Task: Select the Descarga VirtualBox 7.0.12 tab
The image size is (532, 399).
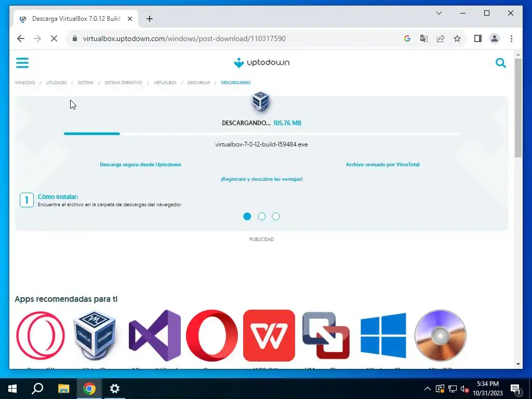Action: 76,19
